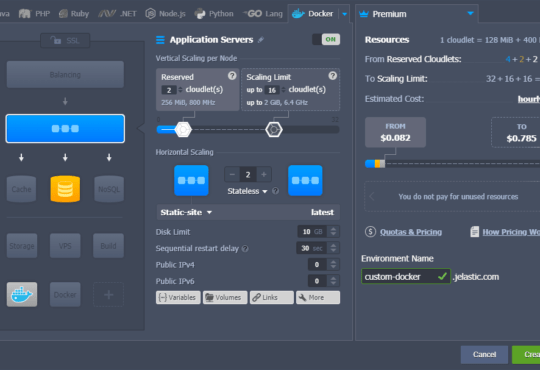
Task: Select the Docker tab
Action: [313, 14]
